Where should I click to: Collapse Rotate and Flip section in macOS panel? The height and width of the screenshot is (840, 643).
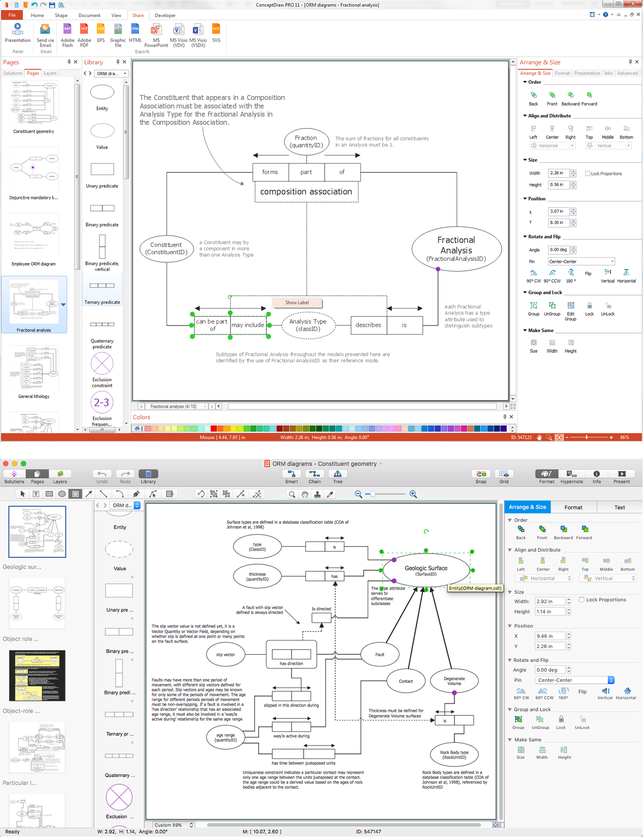(510, 660)
